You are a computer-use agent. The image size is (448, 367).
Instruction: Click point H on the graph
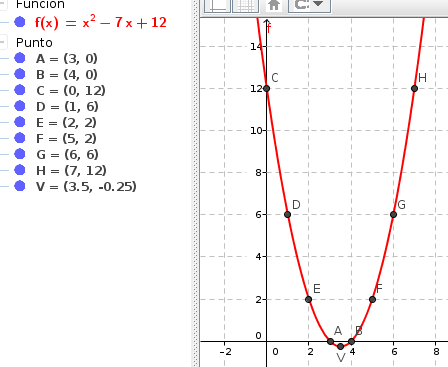(x=414, y=89)
